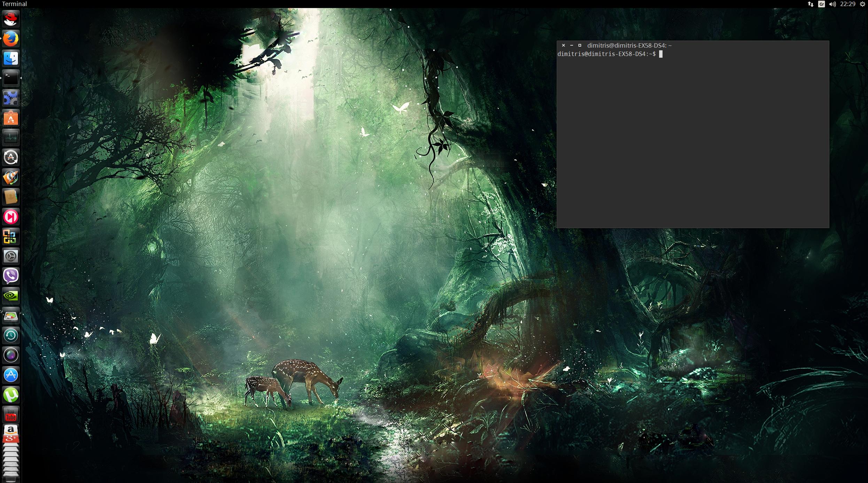Screen dimensions: 868x483
Task: Open the brown contacts address book icon
Action: [x=11, y=197]
